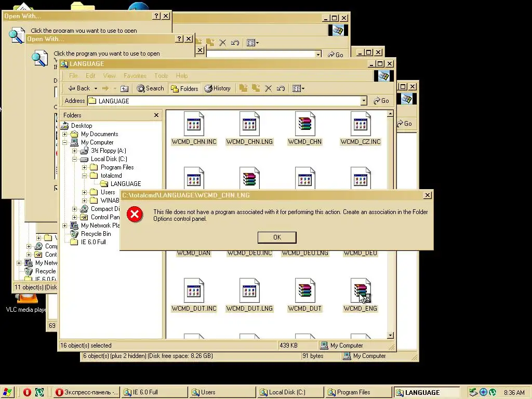
Task: Open the File menu
Action: pos(73,76)
